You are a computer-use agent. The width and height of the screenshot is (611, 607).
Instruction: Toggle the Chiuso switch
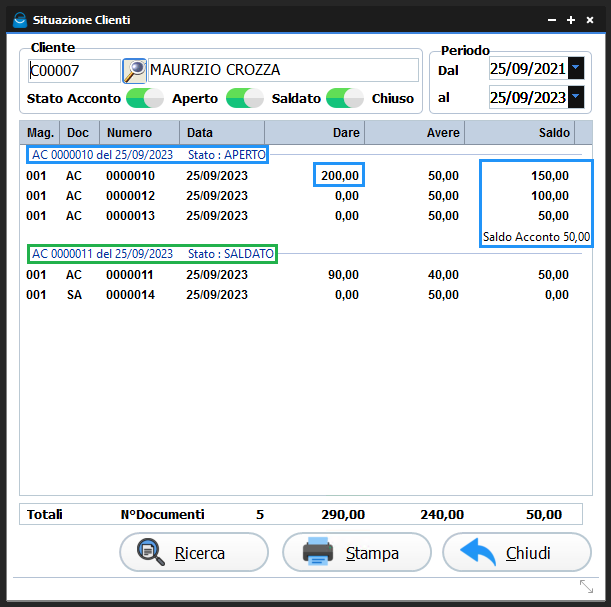[x=345, y=98]
